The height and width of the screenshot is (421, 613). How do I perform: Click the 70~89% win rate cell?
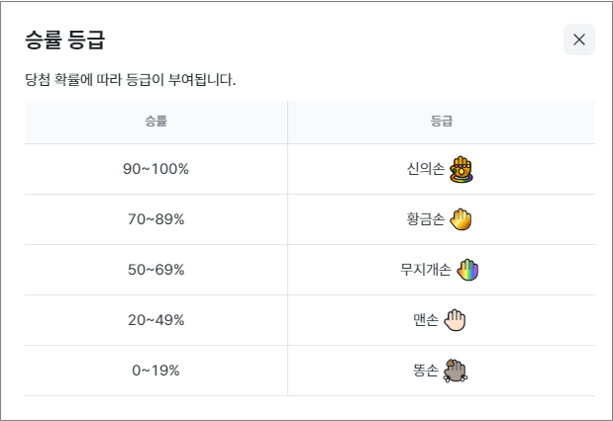[156, 219]
